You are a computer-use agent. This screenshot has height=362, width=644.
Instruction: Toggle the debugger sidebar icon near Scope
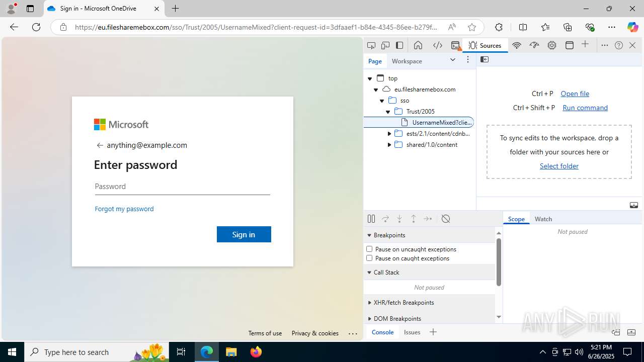pos(634,205)
